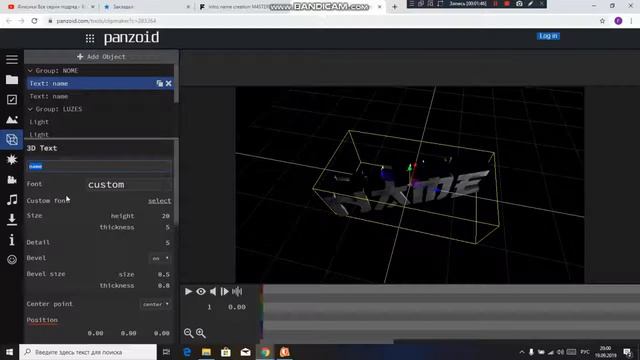This screenshot has width=640, height=360.
Task: Mute the audio with speaker icon
Action: (x=213, y=291)
